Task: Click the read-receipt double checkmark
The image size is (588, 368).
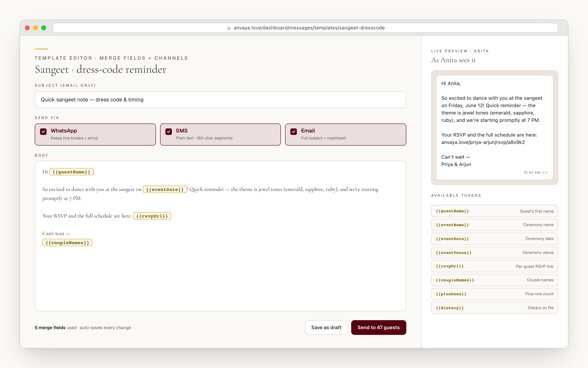Action: (x=545, y=173)
